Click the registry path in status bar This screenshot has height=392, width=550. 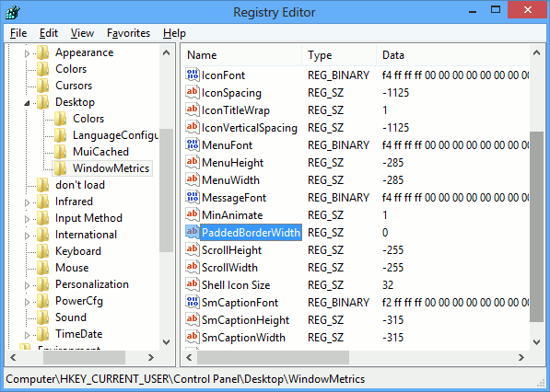[185, 379]
